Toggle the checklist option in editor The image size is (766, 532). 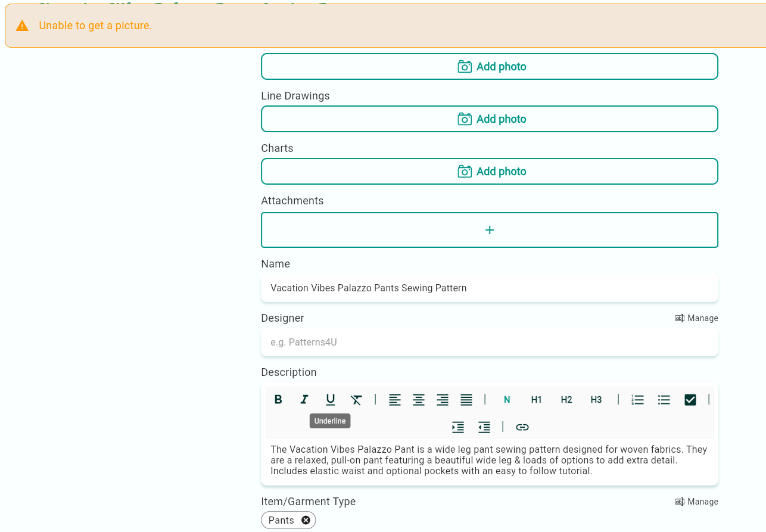point(690,400)
